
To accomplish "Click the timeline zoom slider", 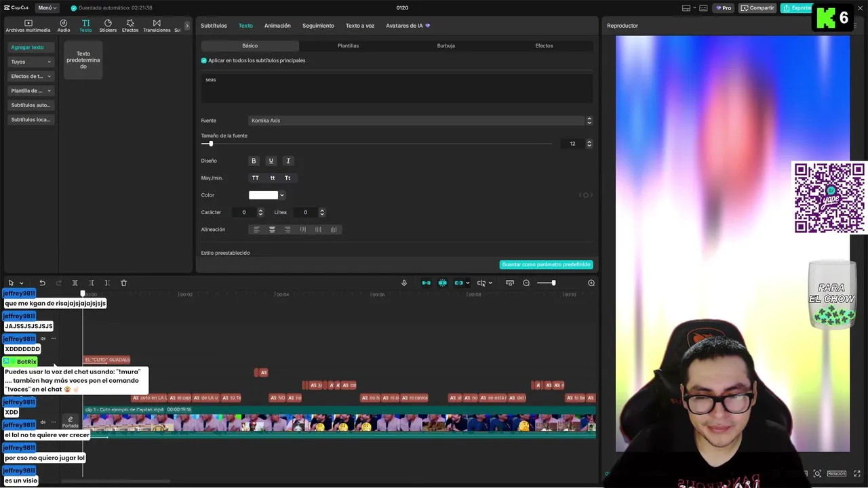I will [x=546, y=283].
